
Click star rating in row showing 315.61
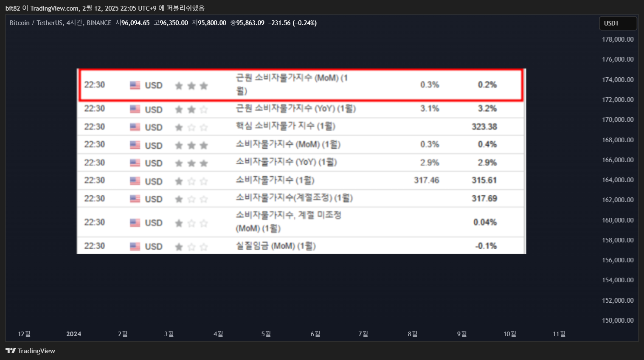[x=191, y=182]
